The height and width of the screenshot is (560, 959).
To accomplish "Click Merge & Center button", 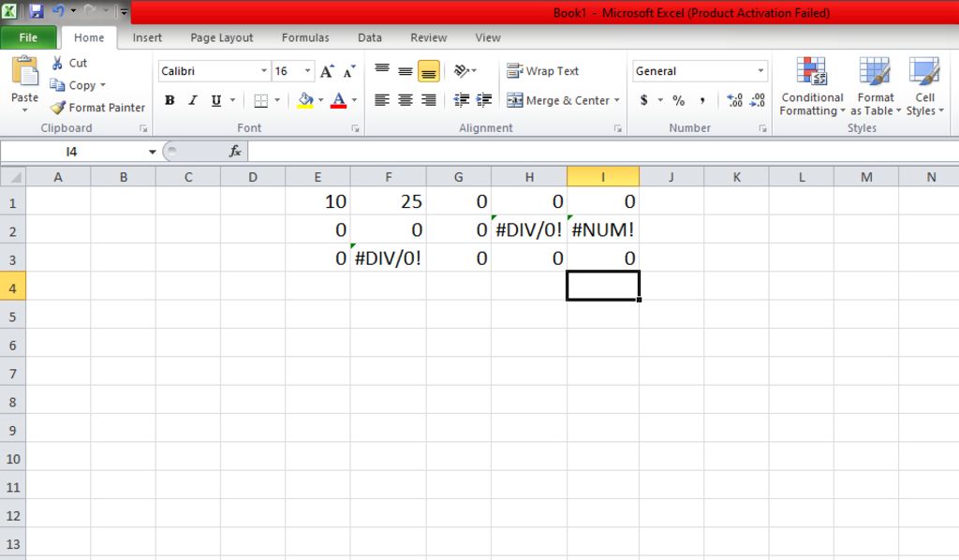I will [x=558, y=100].
